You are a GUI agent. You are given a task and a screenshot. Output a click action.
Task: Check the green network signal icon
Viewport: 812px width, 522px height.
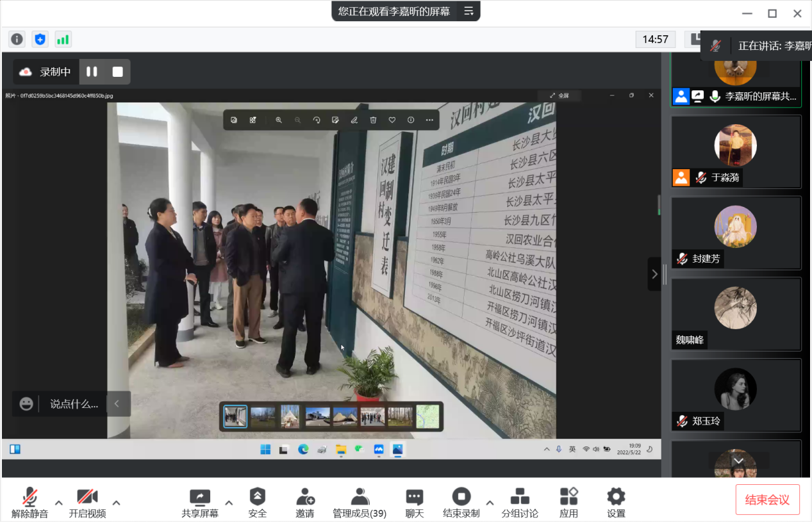tap(63, 40)
